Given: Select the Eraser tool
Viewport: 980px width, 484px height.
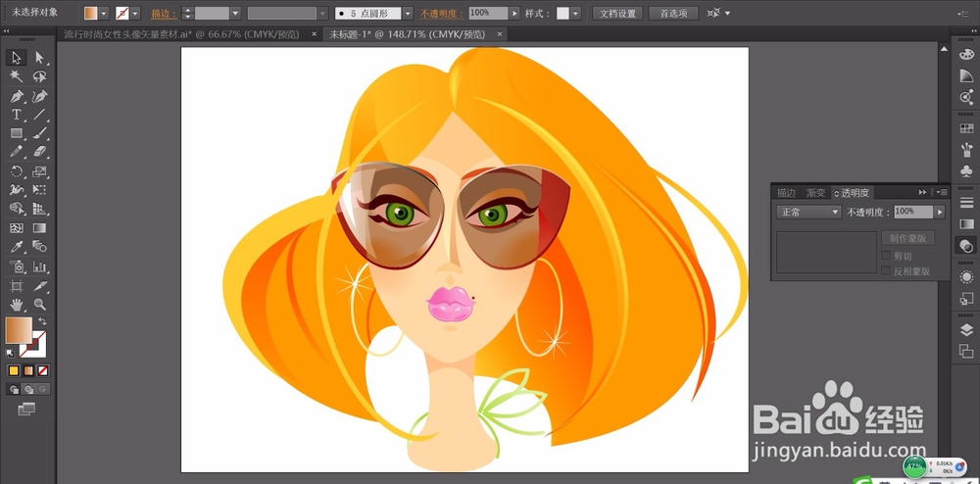Looking at the screenshot, I should pyautogui.click(x=40, y=151).
